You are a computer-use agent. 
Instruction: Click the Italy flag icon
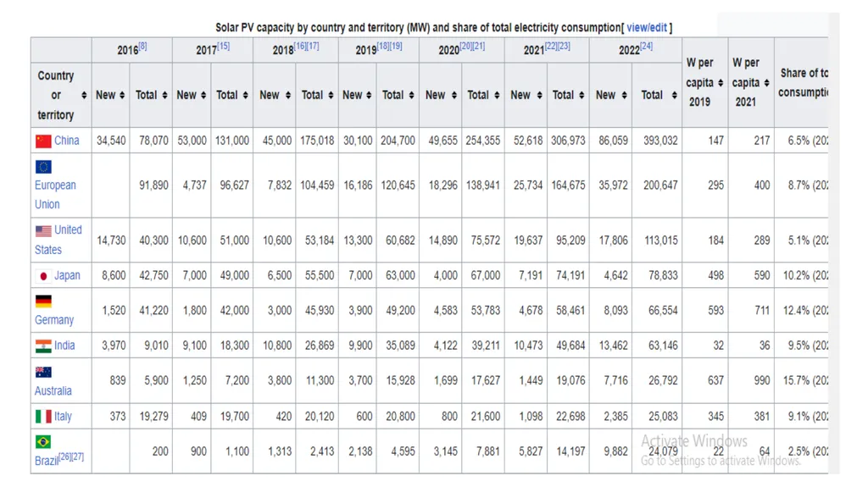pos(43,416)
